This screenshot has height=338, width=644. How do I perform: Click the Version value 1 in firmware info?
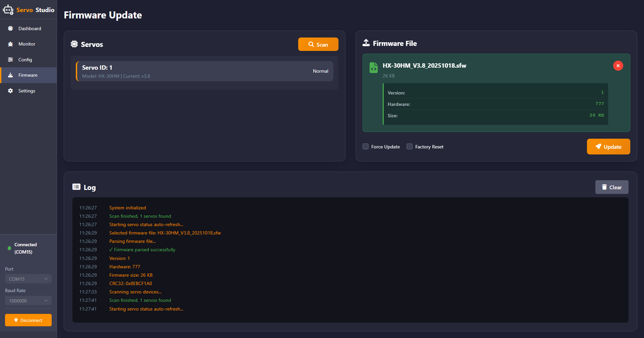(602, 92)
